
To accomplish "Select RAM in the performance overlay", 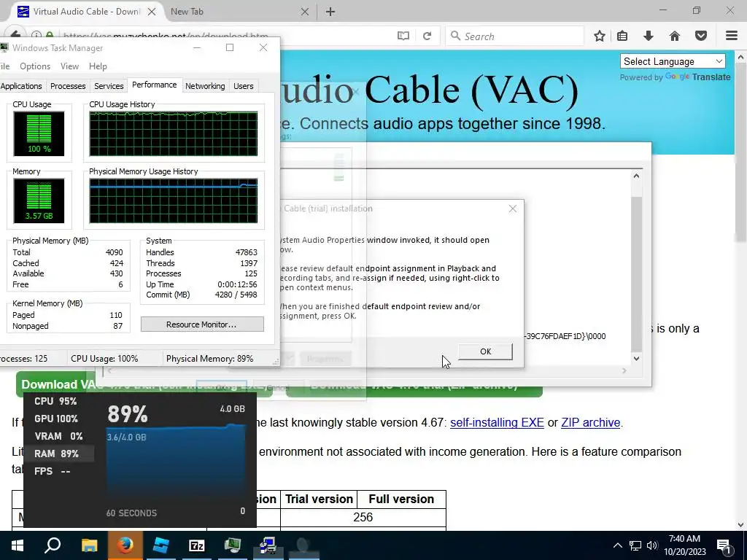I will coord(57,454).
